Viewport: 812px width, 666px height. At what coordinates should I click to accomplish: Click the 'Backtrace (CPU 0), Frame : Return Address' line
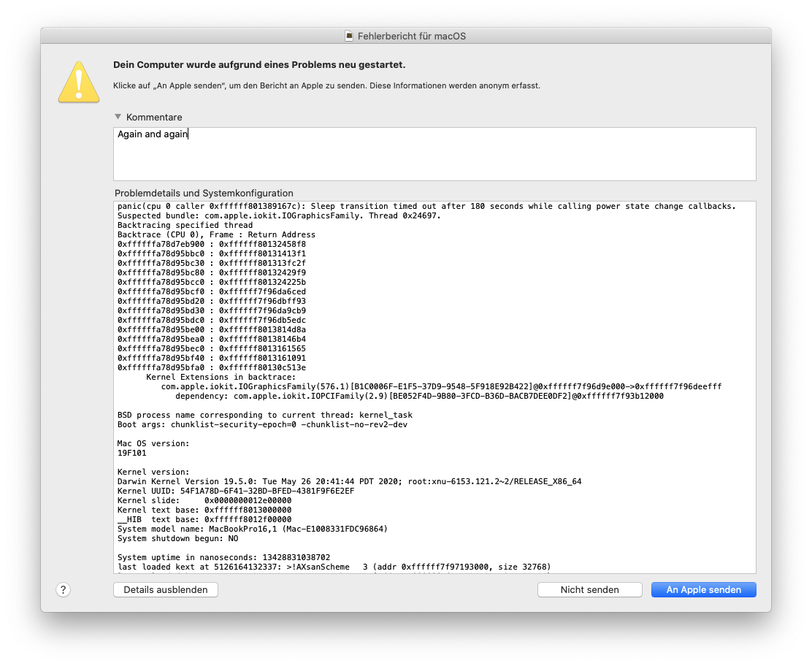pyautogui.click(x=216, y=234)
